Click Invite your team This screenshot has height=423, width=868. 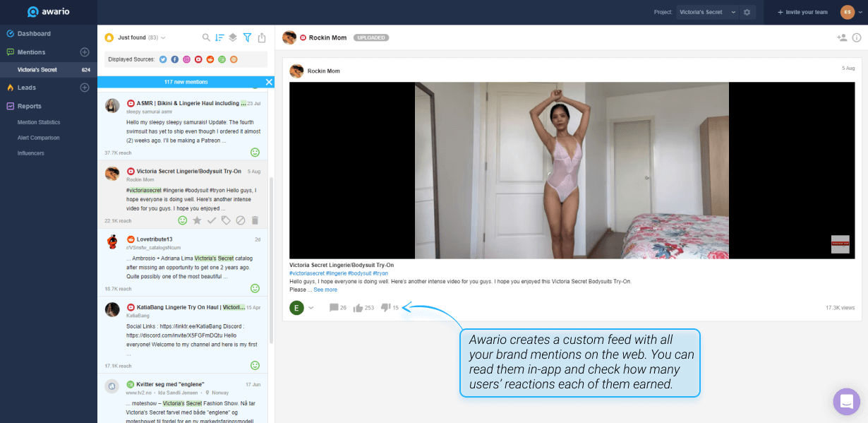click(802, 12)
